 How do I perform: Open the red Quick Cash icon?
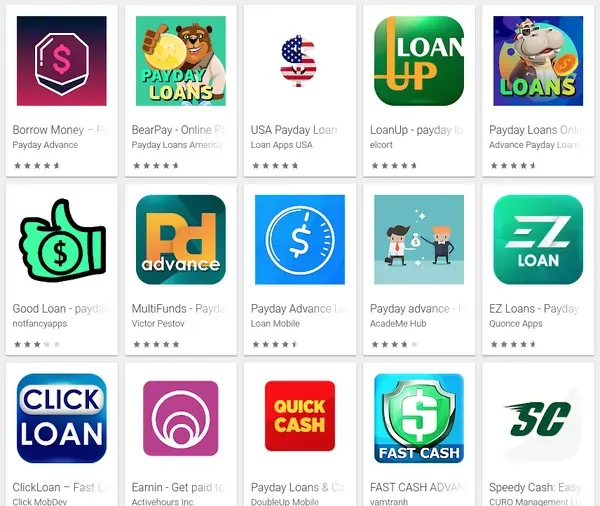tap(300, 416)
